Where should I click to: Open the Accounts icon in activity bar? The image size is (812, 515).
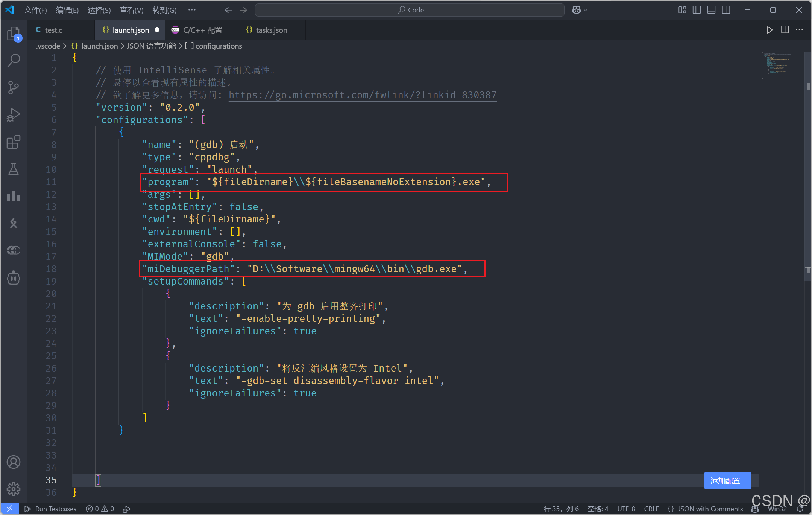(14, 462)
